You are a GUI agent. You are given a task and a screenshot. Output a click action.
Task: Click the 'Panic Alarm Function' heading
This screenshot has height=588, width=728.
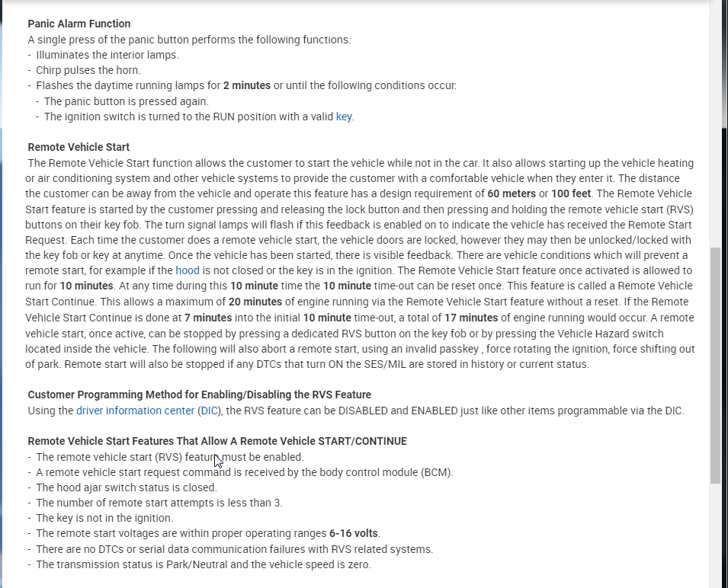coord(79,24)
